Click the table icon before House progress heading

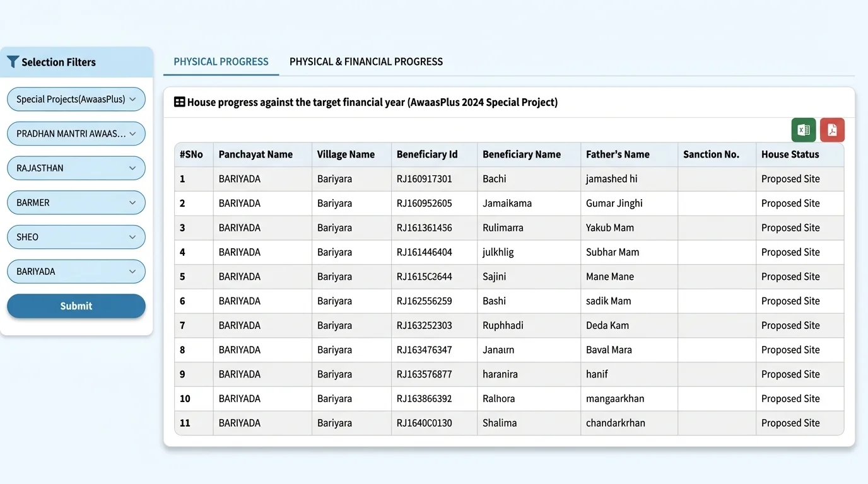point(180,102)
